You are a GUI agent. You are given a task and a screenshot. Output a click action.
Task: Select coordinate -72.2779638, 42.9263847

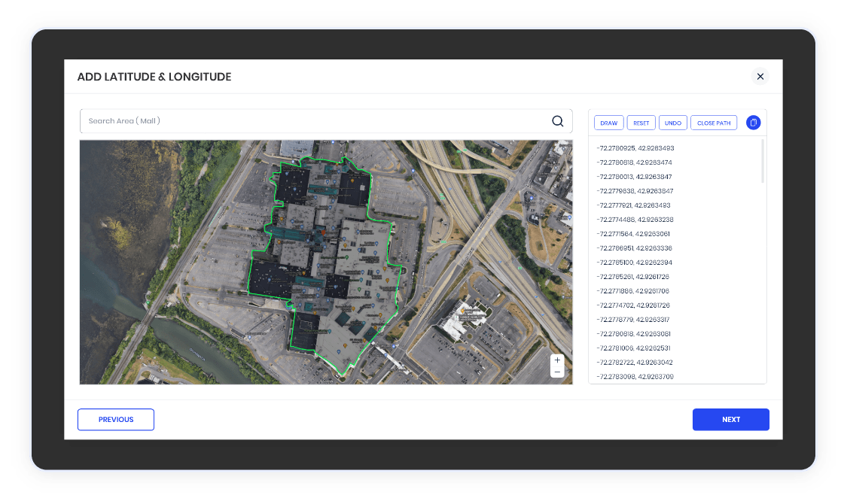coord(635,191)
